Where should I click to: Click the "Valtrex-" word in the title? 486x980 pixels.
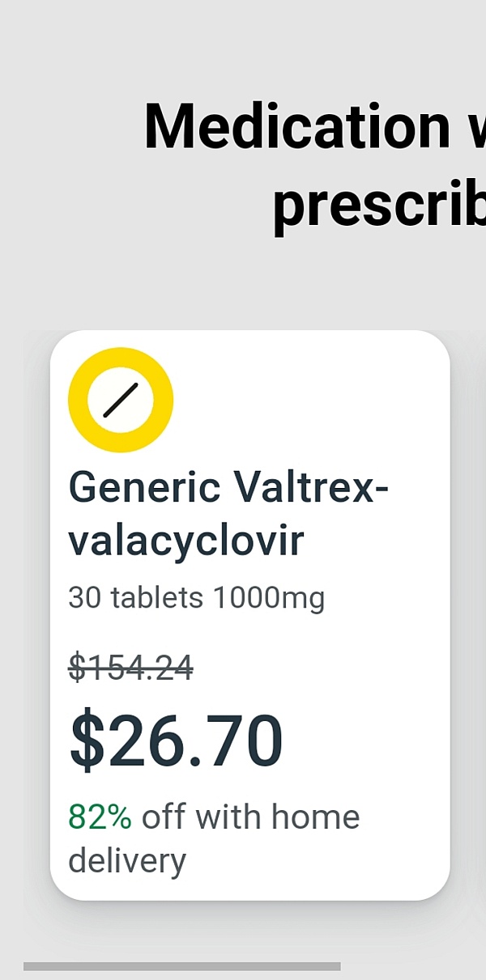(x=311, y=488)
